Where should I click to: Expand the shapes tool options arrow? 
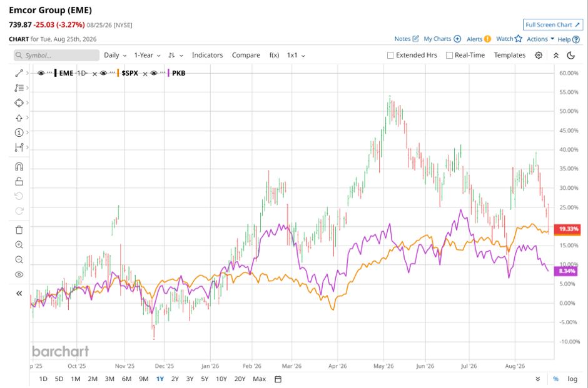tap(28, 102)
